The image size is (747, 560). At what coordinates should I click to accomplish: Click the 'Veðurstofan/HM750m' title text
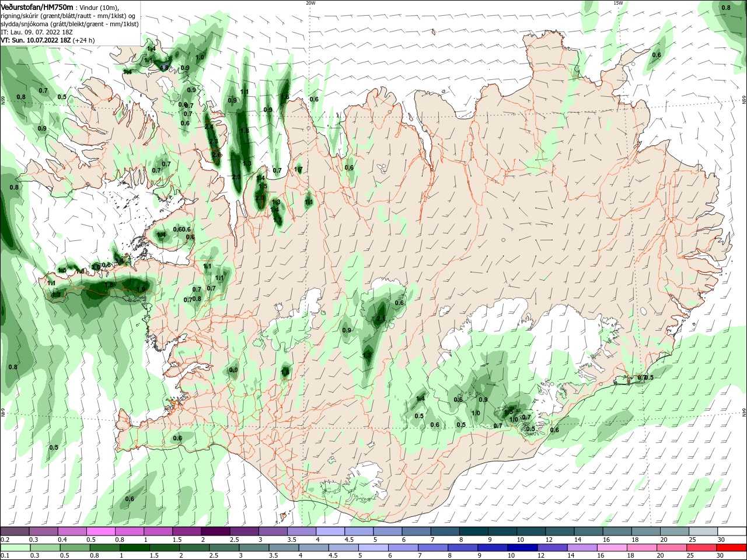tap(37, 6)
